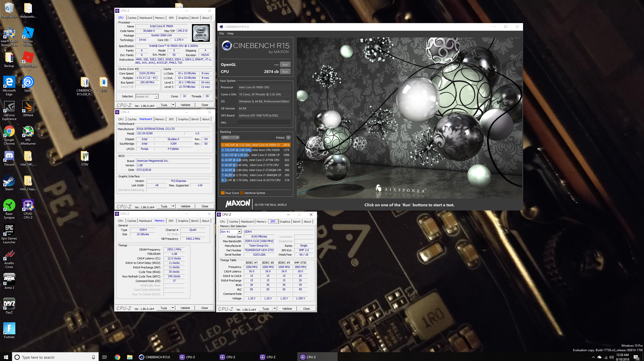This screenshot has height=361, width=644.
Task: Launch Uplay desktop shortcut
Action: (x=28, y=84)
